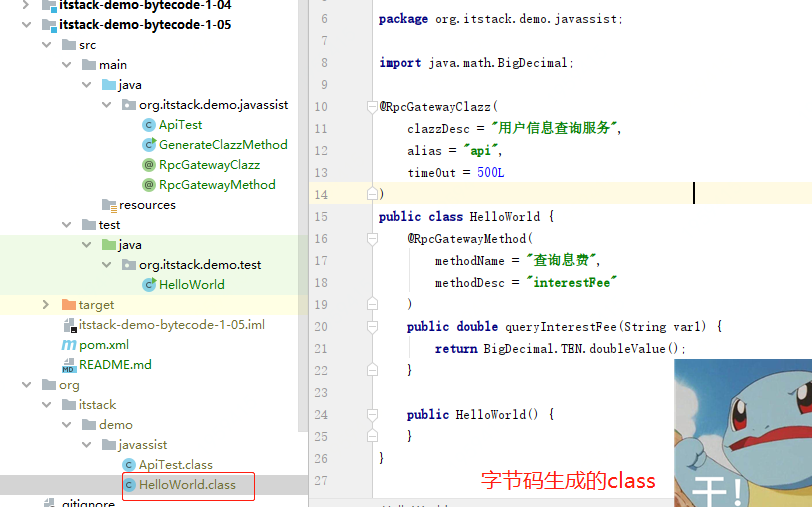Click the blue java source folder icon
Image resolution: width=812 pixels, height=507 pixels.
[x=109, y=84]
